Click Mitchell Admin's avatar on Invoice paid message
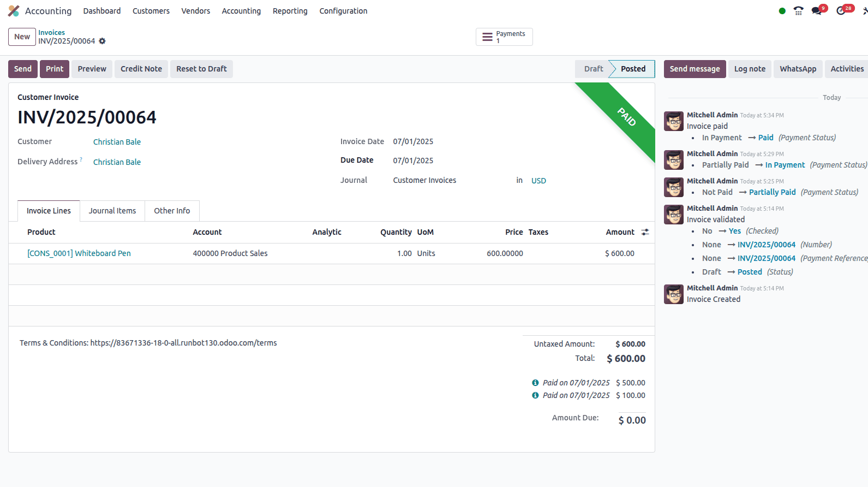The width and height of the screenshot is (868, 487). click(x=674, y=121)
